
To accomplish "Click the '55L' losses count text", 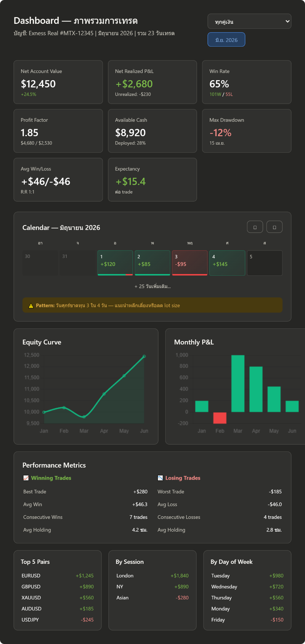I will [229, 95].
